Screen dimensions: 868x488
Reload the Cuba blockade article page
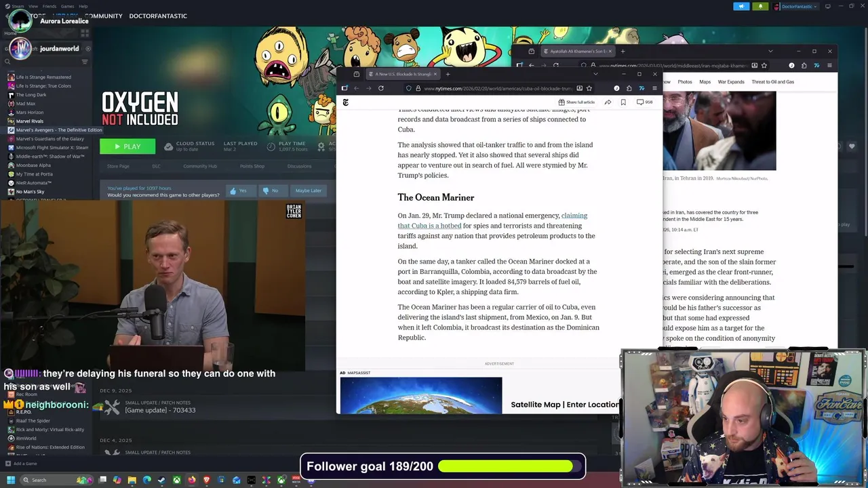pyautogui.click(x=381, y=88)
